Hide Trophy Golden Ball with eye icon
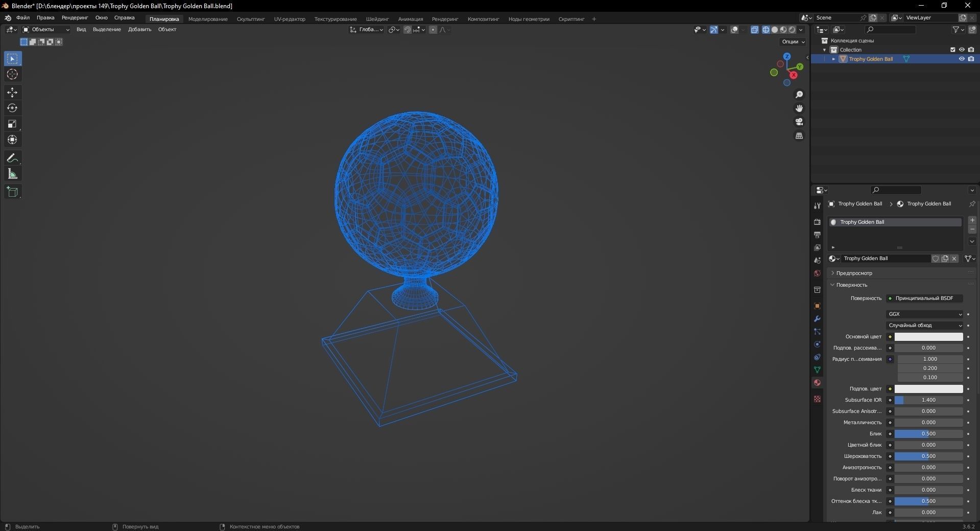The height and width of the screenshot is (531, 980). point(962,59)
